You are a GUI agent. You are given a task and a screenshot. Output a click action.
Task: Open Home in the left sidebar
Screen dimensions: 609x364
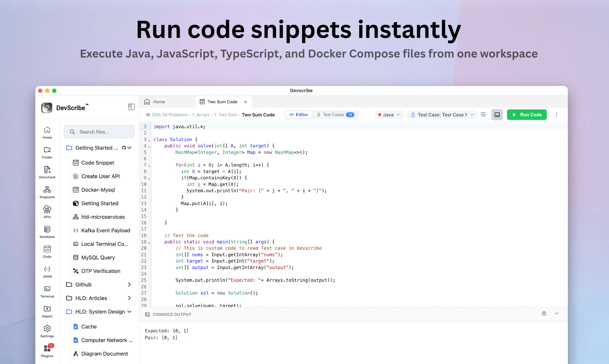click(x=47, y=133)
